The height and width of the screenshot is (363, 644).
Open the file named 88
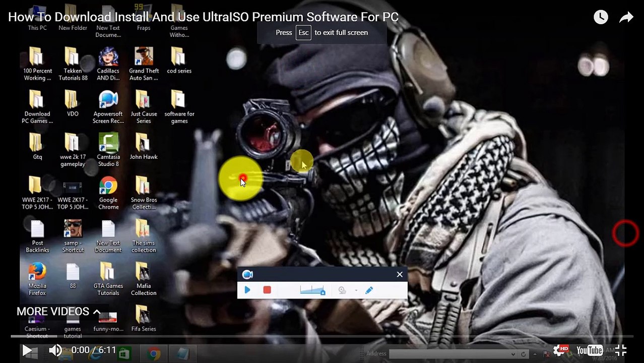[73, 275]
